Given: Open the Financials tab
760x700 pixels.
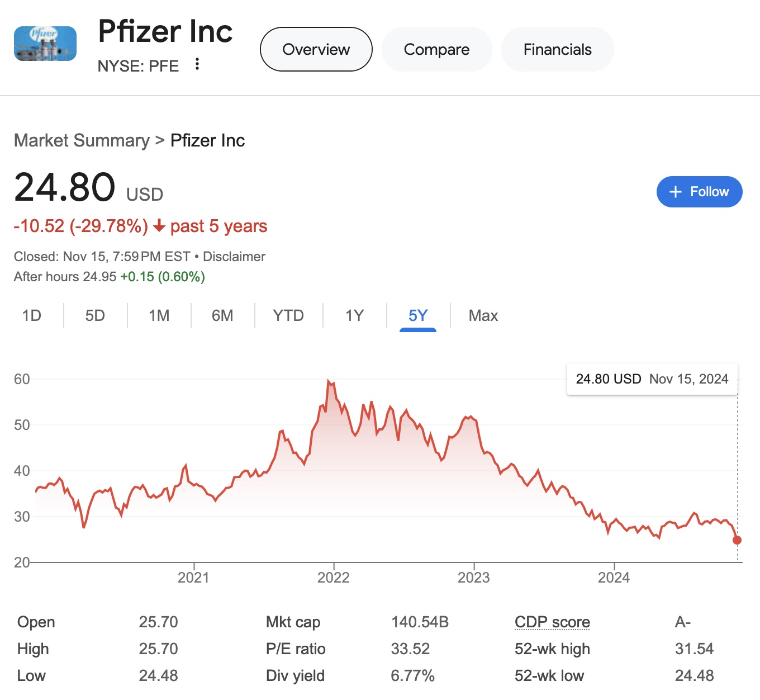Looking at the screenshot, I should point(557,49).
